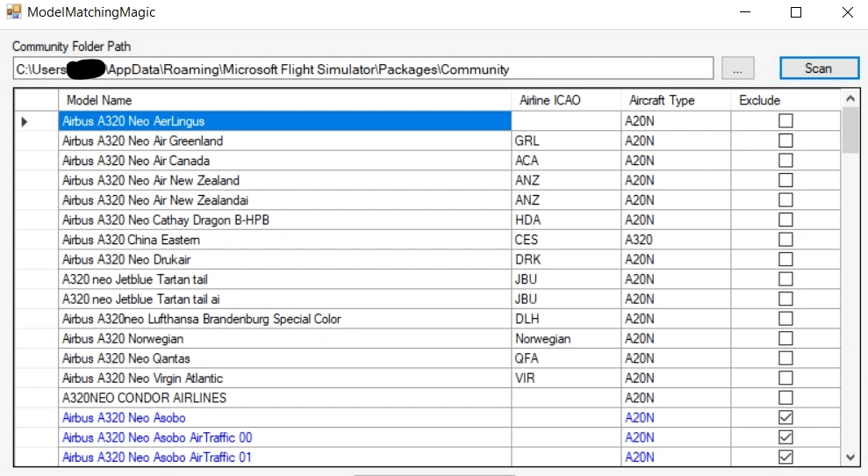Click the vertical scrollbar thumb
Screen dimensions: 868x476
point(850,131)
